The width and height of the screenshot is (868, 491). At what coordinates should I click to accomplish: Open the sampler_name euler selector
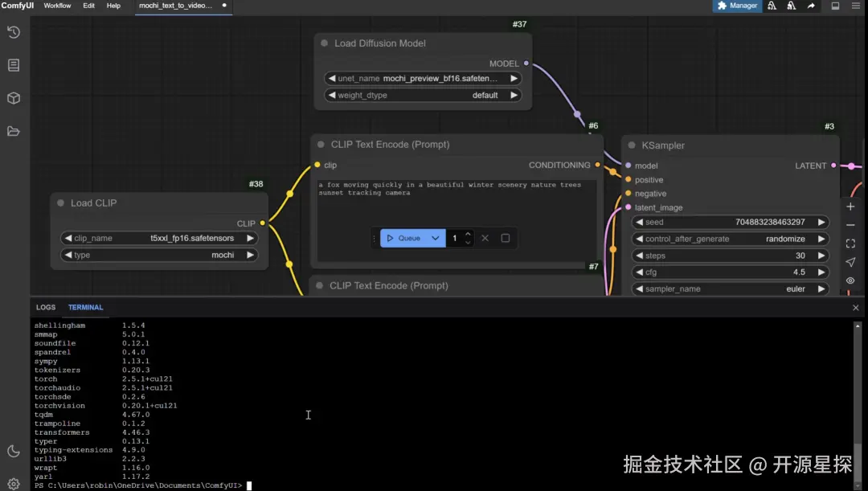pos(730,289)
